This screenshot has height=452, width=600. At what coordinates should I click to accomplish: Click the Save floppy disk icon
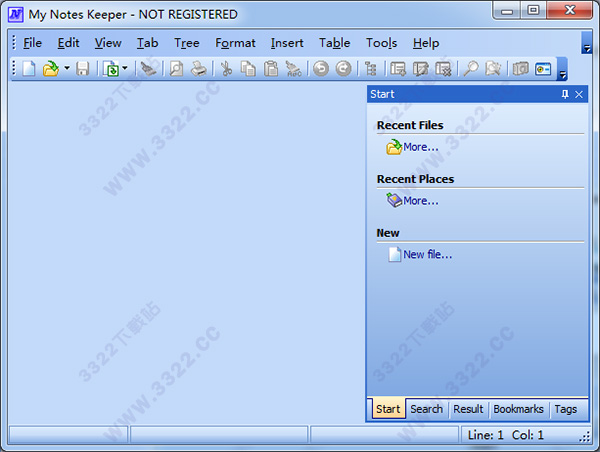[83, 69]
